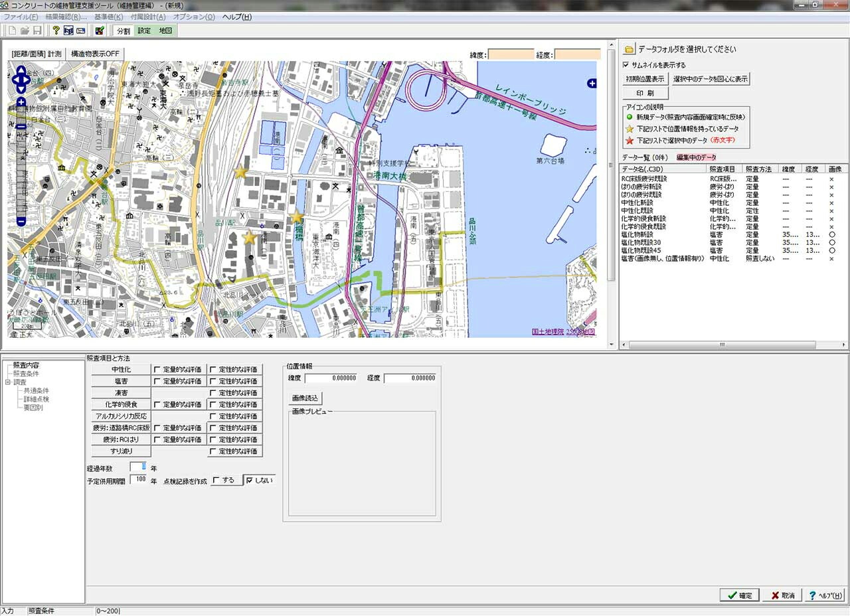Viewport: 850px width, 616px height.
Task: Uncheck しない for 点検記録を作成
Action: click(259, 480)
